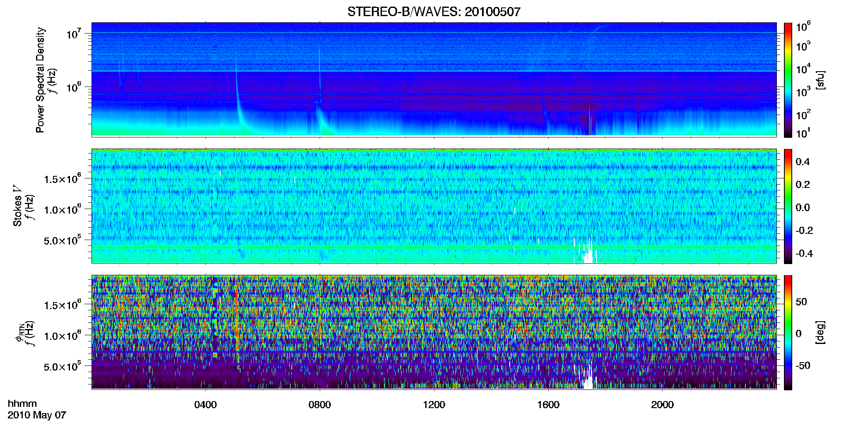Click the 2000 time tick label
Screen dimensions: 868x447
pos(662,404)
